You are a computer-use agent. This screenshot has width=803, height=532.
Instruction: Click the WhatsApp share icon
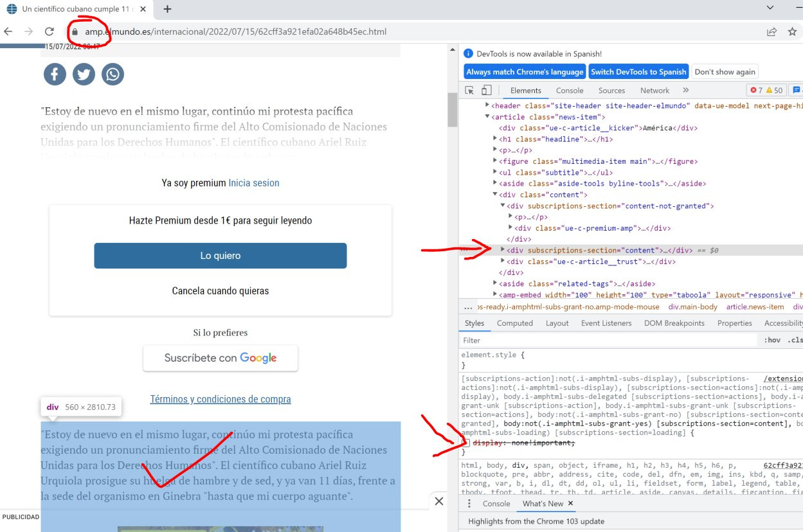(x=113, y=75)
